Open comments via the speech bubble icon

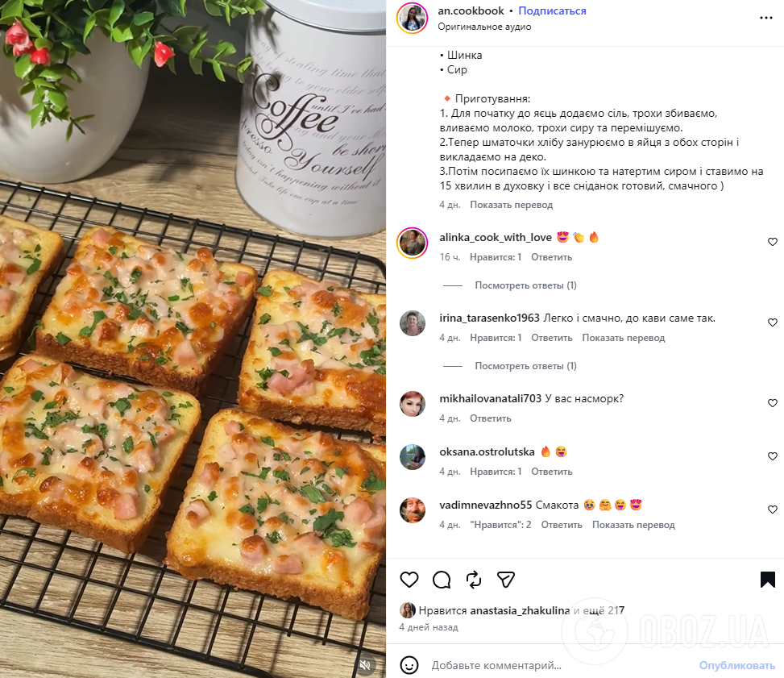click(442, 580)
